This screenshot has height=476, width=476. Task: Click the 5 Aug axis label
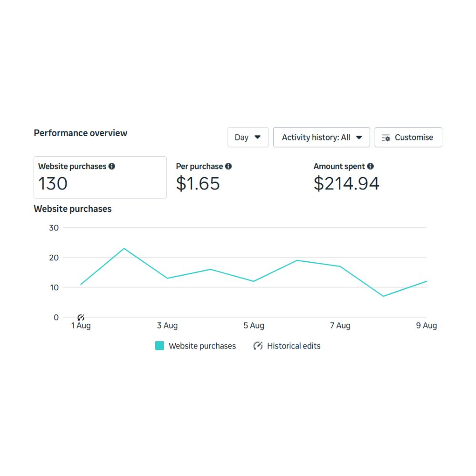click(x=254, y=326)
